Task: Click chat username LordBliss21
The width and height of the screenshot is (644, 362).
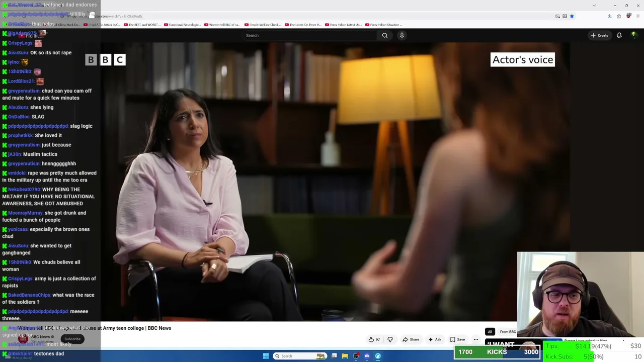Action: point(21,81)
